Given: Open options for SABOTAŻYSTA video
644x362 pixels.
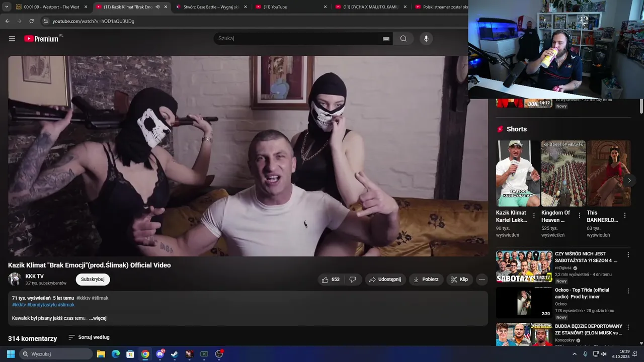Looking at the screenshot, I should [628, 254].
